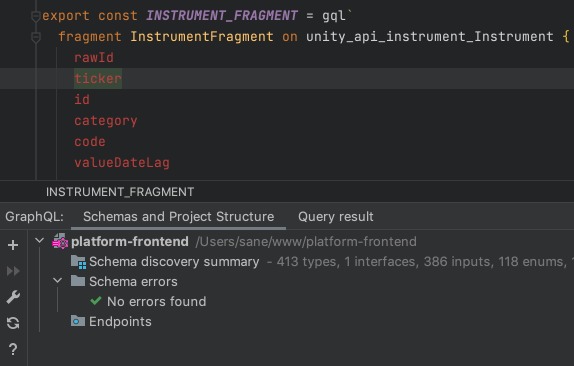The image size is (574, 366).
Task: Fold the export const INSTRUMENT_FRAGMENT code block
Action: click(x=36, y=16)
